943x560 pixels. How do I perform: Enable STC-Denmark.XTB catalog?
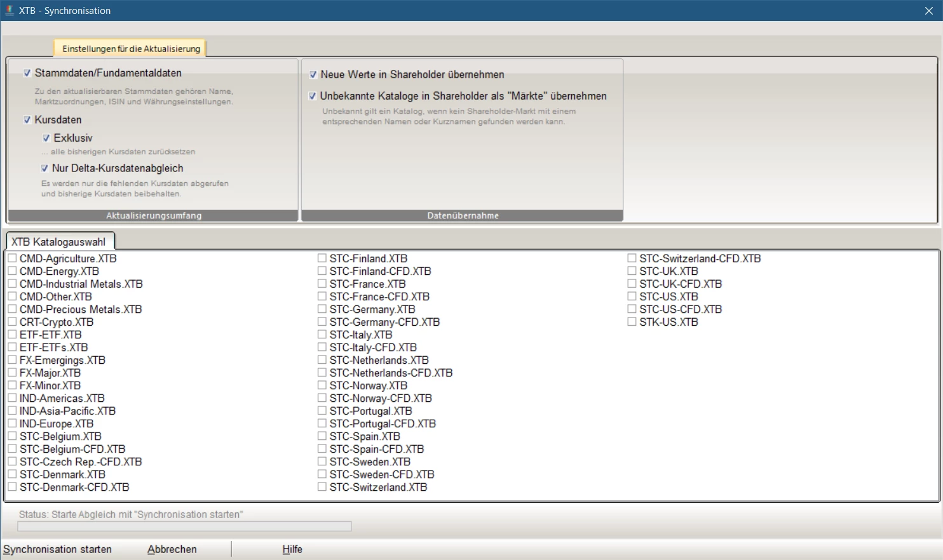point(12,474)
